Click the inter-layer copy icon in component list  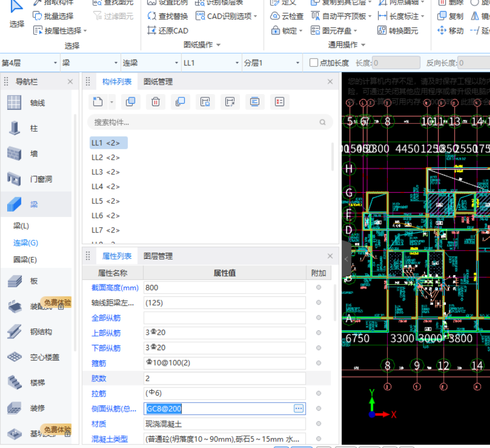180,102
